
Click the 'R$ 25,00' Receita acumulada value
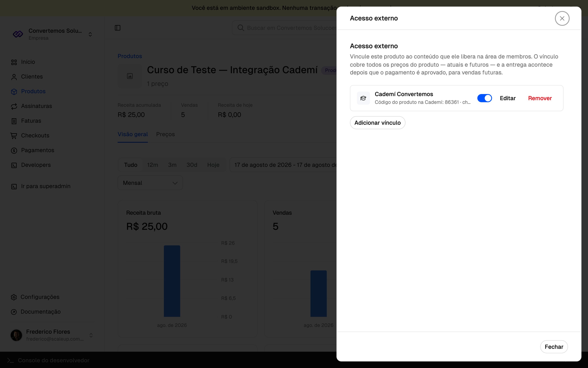[131, 115]
